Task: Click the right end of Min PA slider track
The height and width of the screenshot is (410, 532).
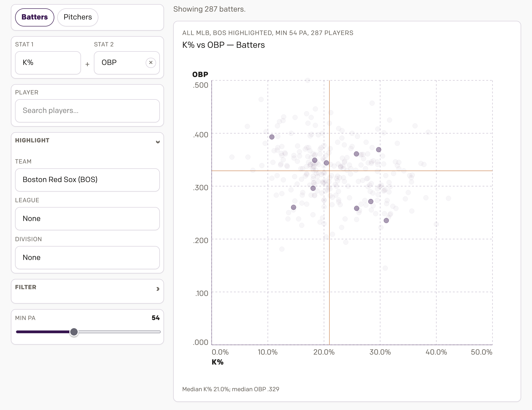Action: tap(159, 332)
